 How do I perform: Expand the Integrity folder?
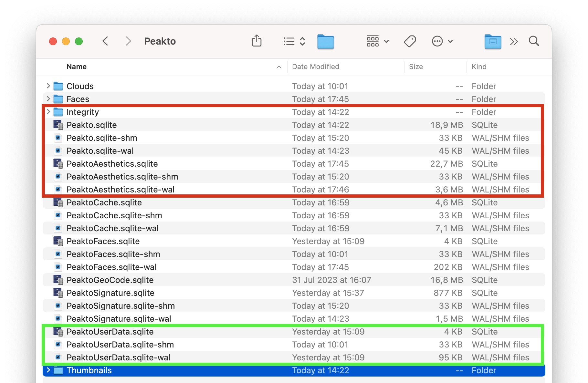48,112
